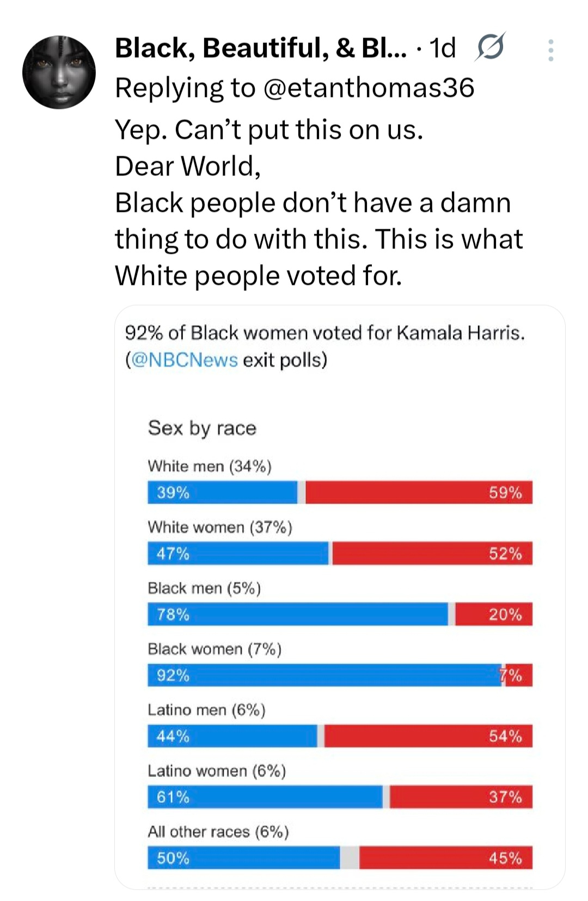
Task: Click the blue 92% Black women bar
Action: [324, 675]
